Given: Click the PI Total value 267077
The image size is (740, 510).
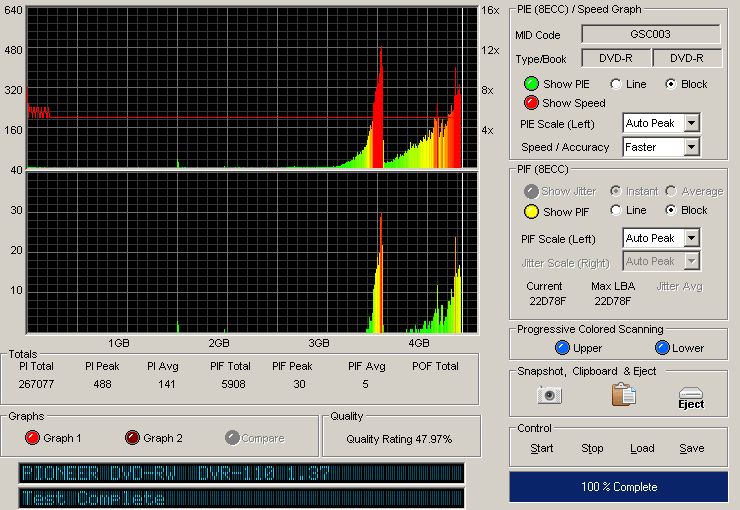Looking at the screenshot, I should click(36, 384).
